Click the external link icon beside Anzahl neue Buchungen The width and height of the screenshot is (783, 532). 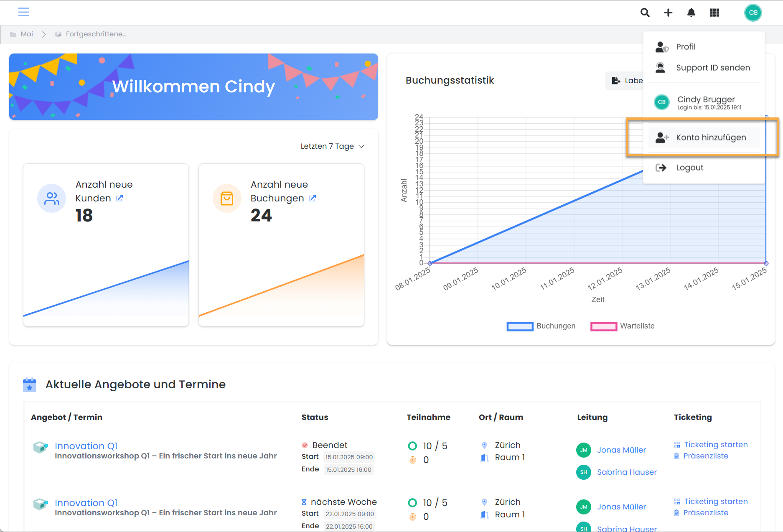313,198
